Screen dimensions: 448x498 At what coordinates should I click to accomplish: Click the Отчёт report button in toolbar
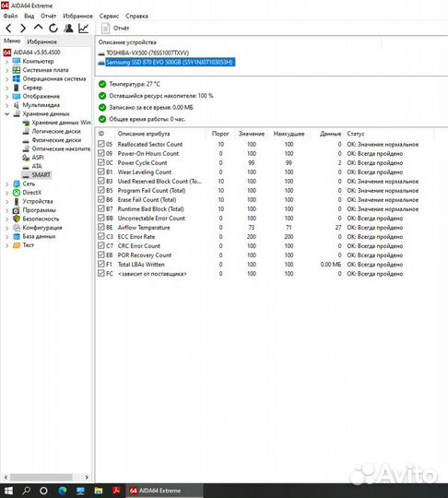click(115, 29)
